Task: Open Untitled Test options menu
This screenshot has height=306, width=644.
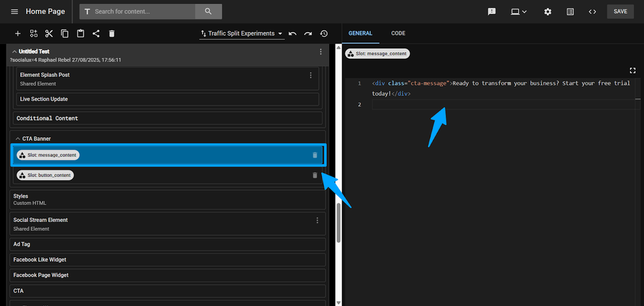Action: [321, 52]
